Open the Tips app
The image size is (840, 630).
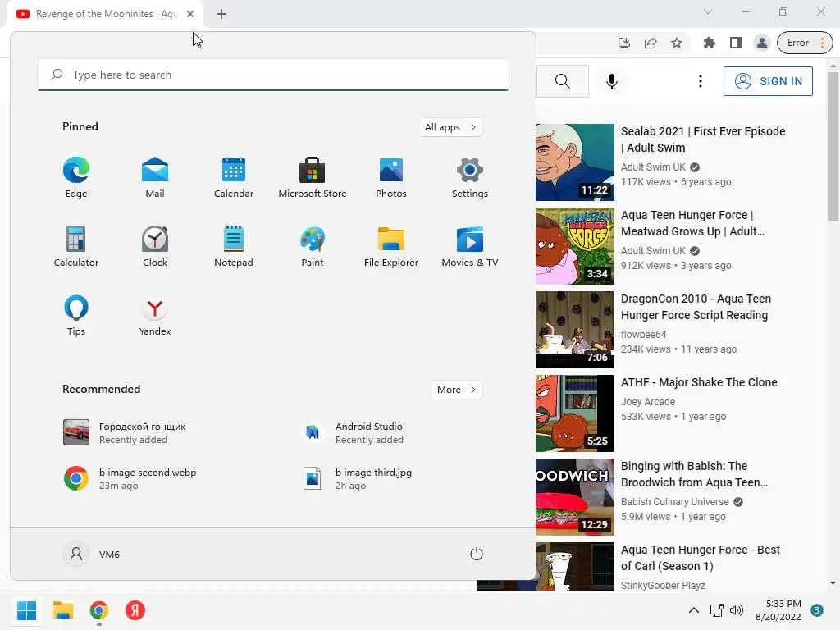(x=76, y=316)
